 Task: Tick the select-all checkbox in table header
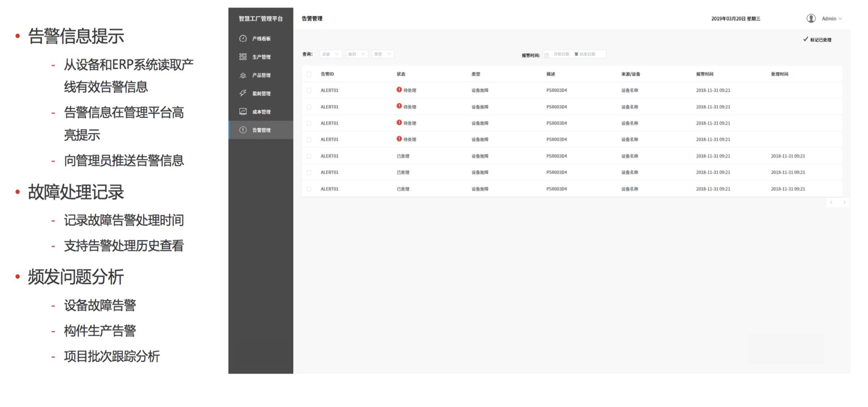(309, 74)
